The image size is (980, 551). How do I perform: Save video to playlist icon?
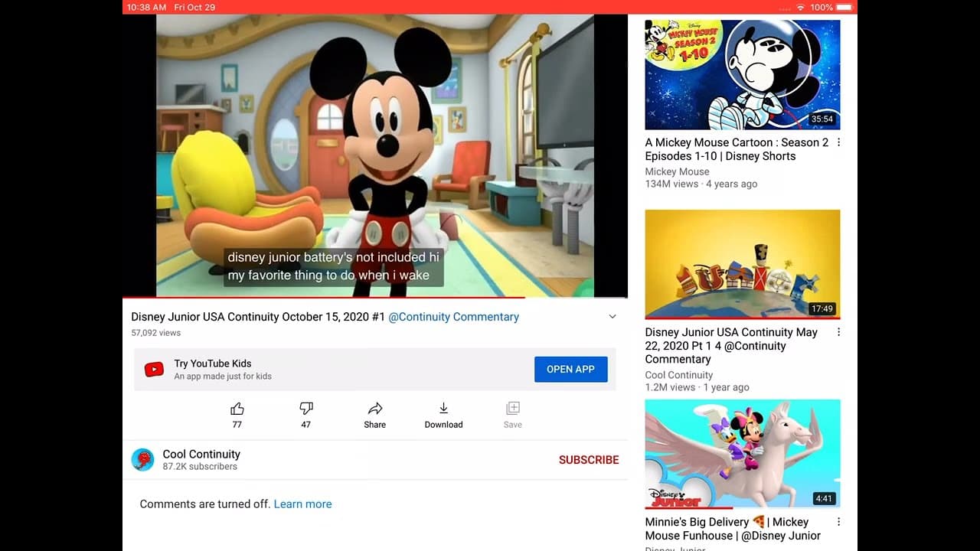point(513,409)
